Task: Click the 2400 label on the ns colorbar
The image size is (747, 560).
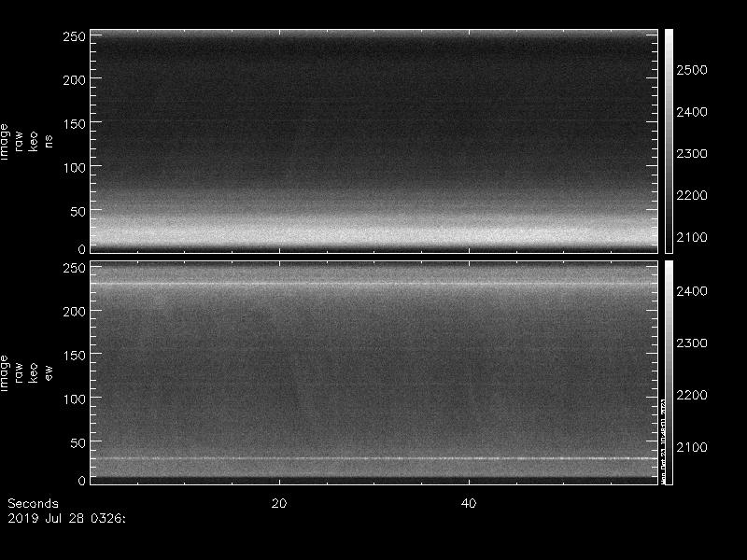Action: click(692, 112)
